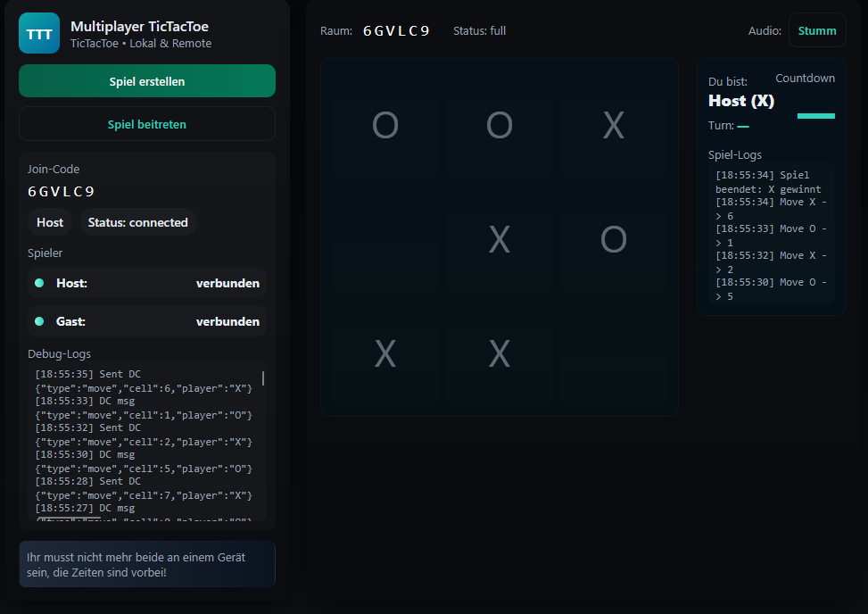The height and width of the screenshot is (614, 868).
Task: Click the TTT app logo icon
Action: tap(39, 34)
